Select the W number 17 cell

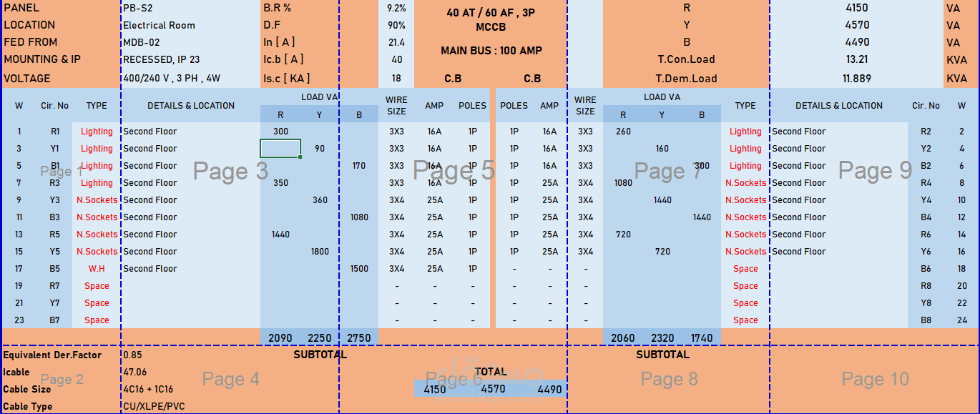(19, 268)
